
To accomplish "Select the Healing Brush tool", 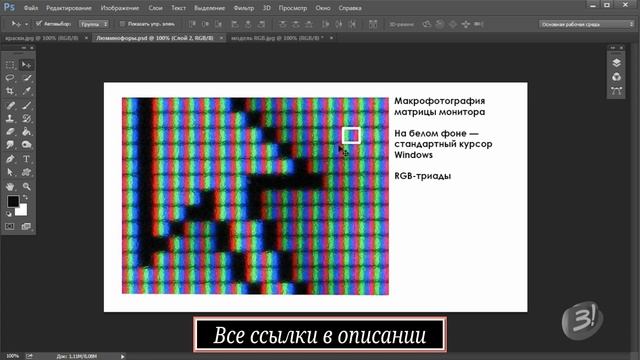I will (10, 106).
